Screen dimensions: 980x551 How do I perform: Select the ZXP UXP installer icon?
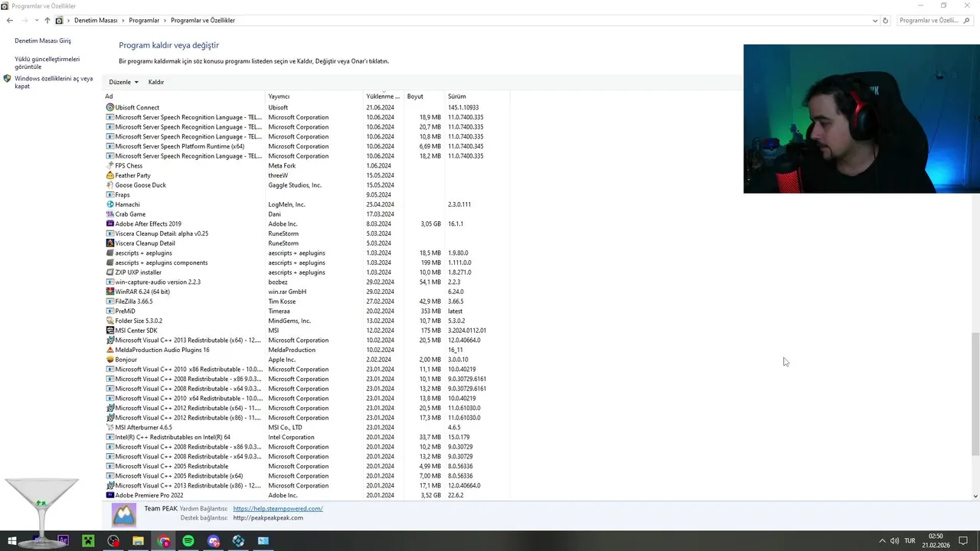click(x=109, y=272)
